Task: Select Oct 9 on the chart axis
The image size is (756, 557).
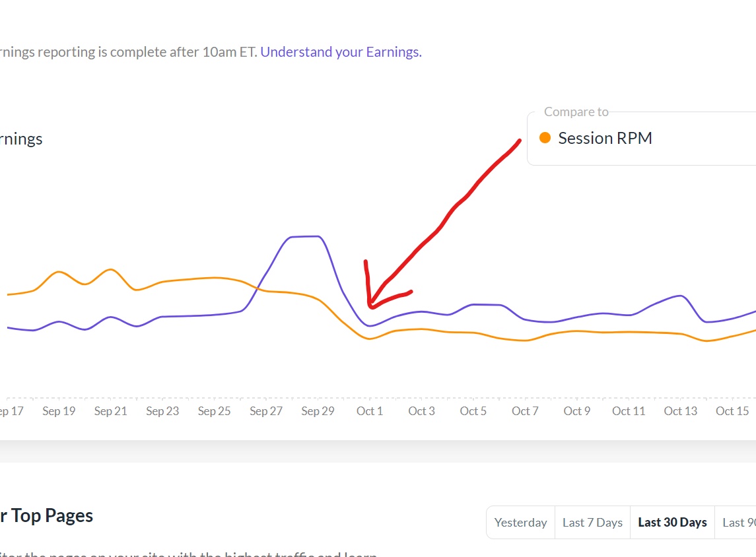Action: point(576,411)
